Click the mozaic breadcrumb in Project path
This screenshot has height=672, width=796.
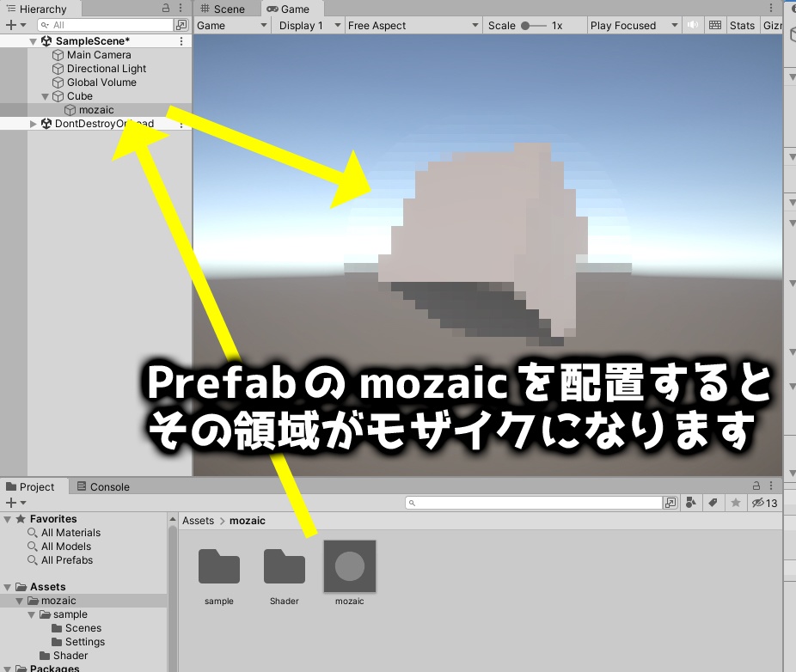[248, 520]
